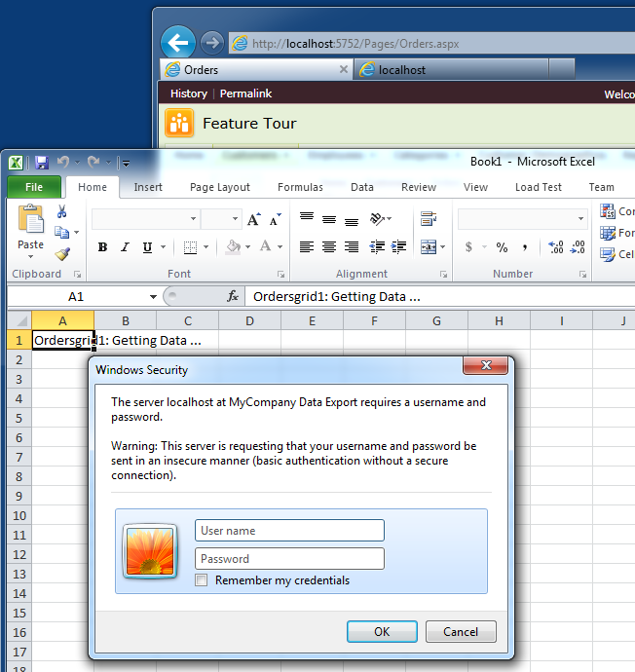
Task: Open the Fill Color dropdown arrow
Action: [247, 246]
